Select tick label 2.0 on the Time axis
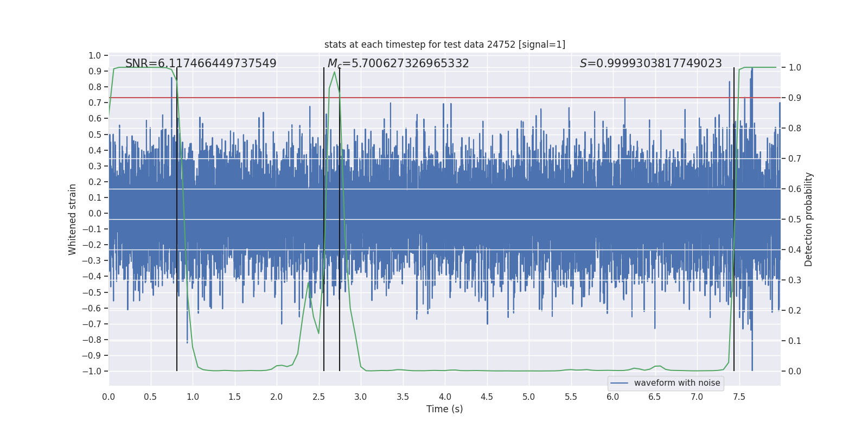 point(277,397)
